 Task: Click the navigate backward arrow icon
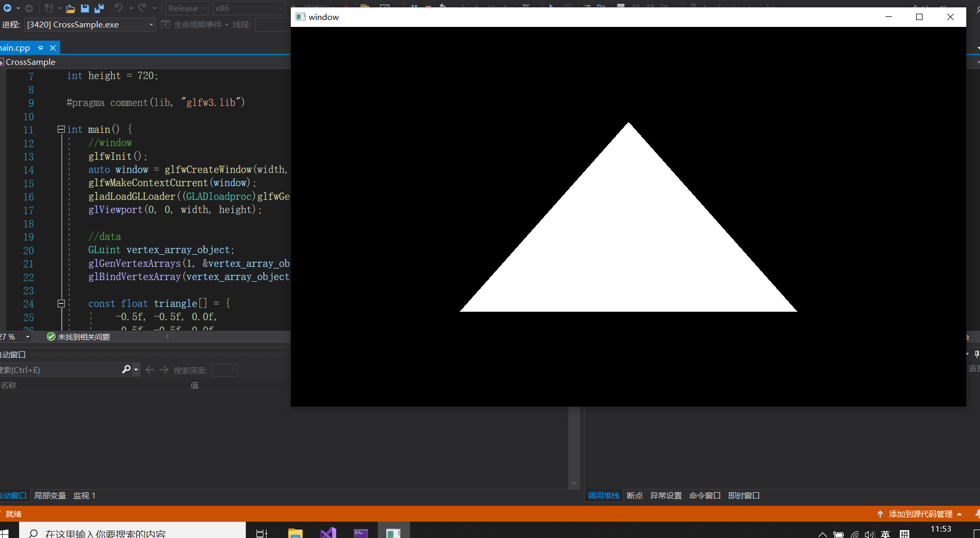click(7, 8)
